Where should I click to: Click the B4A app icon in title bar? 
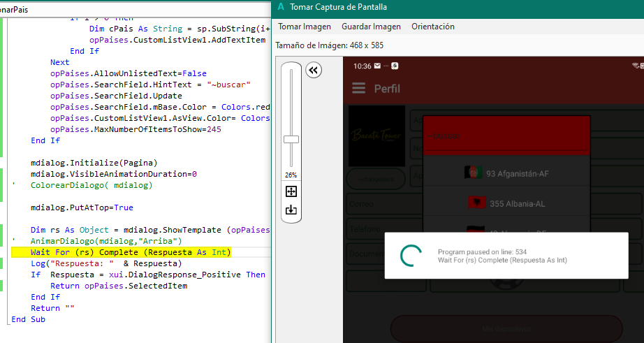coord(281,6)
